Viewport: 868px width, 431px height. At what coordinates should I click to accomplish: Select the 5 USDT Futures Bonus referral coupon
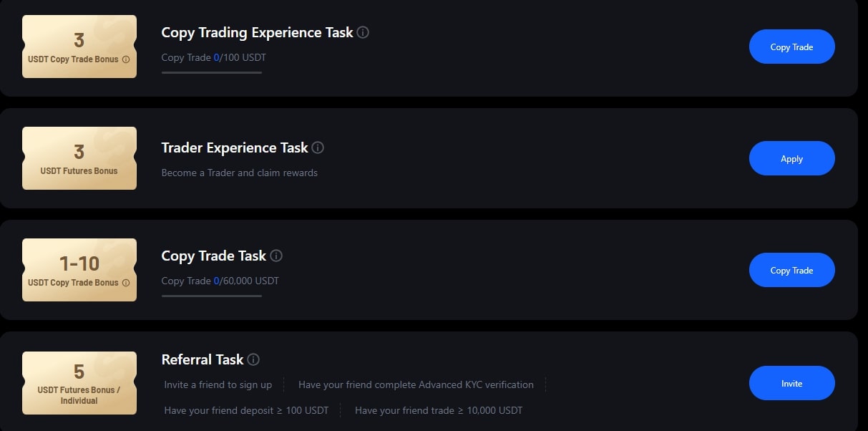[79, 382]
